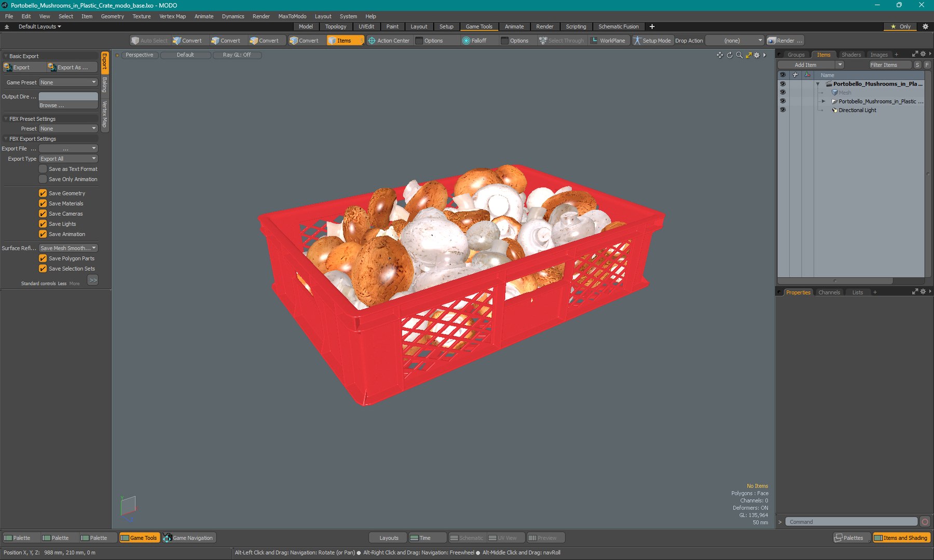
Task: Click the Select Through button
Action: (561, 40)
